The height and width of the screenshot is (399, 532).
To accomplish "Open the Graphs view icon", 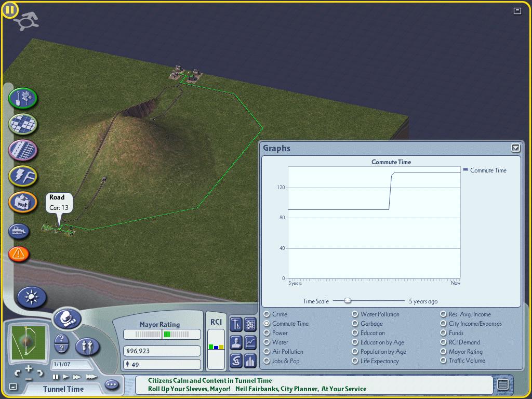I will 250,343.
